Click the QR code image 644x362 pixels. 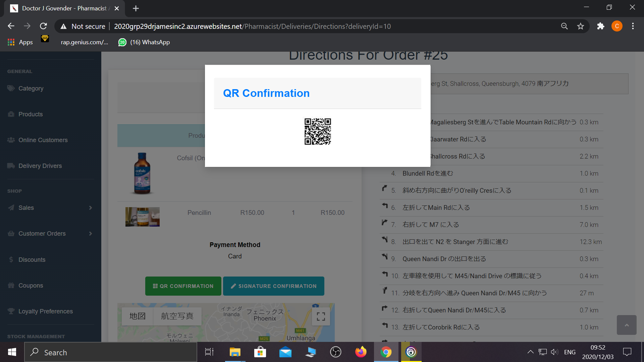tap(317, 131)
